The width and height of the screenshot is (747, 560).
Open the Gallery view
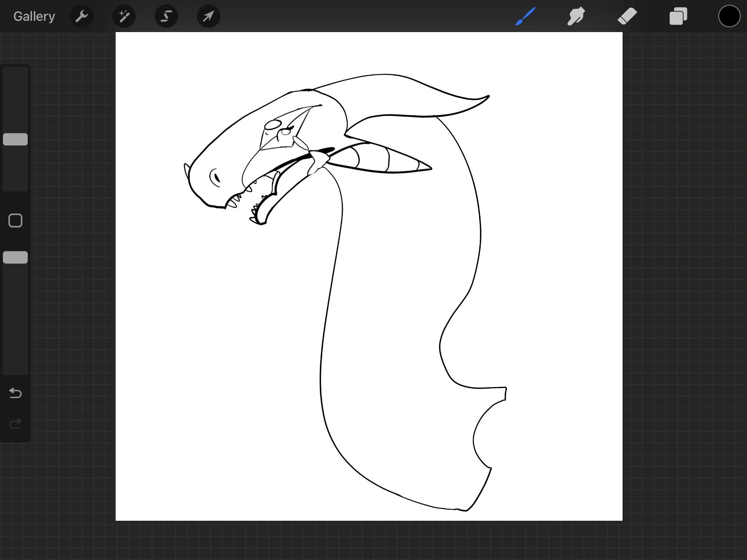click(x=34, y=16)
